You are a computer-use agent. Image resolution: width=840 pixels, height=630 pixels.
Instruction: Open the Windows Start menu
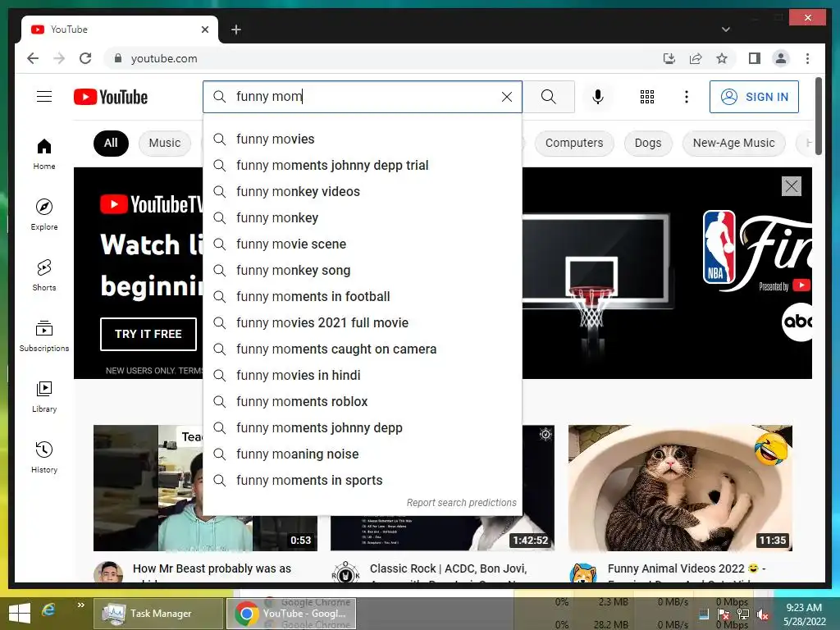click(x=20, y=614)
